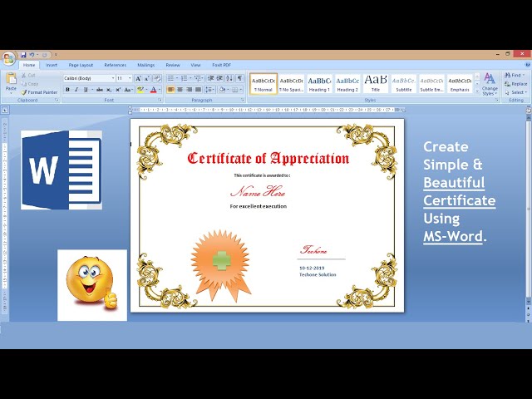Open the font size dropdown
Viewport: 532px width, 399px height.
point(130,78)
